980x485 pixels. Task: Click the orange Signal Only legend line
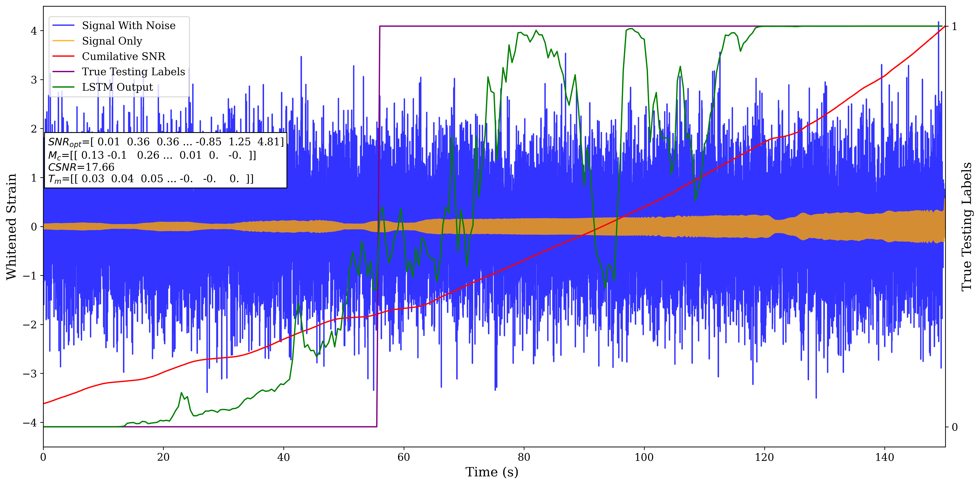pyautogui.click(x=63, y=41)
